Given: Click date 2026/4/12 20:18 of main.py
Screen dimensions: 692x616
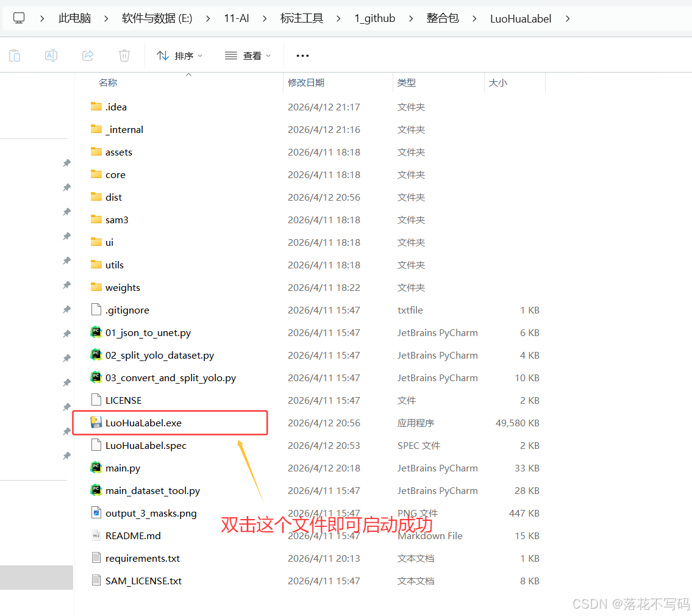Looking at the screenshot, I should pyautogui.click(x=324, y=468).
